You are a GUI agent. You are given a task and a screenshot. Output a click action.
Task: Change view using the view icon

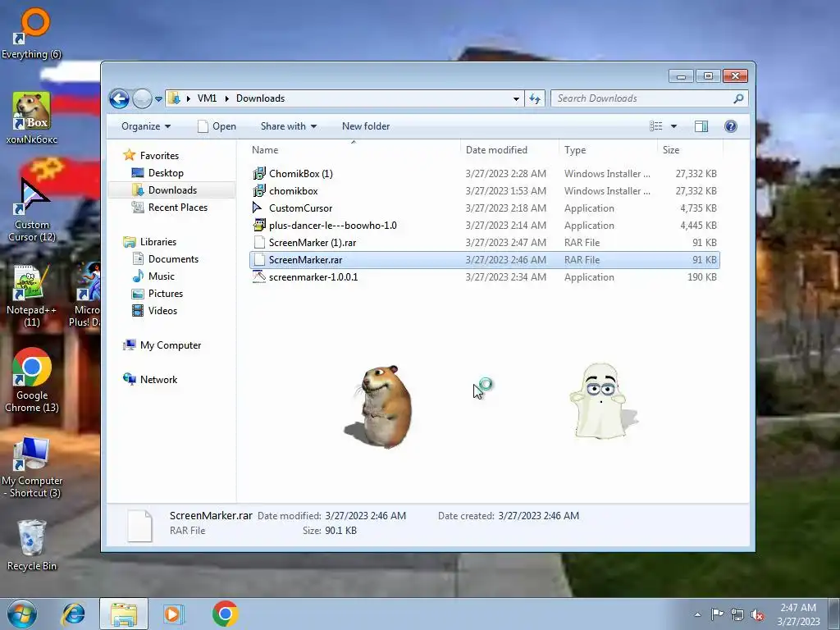(656, 126)
